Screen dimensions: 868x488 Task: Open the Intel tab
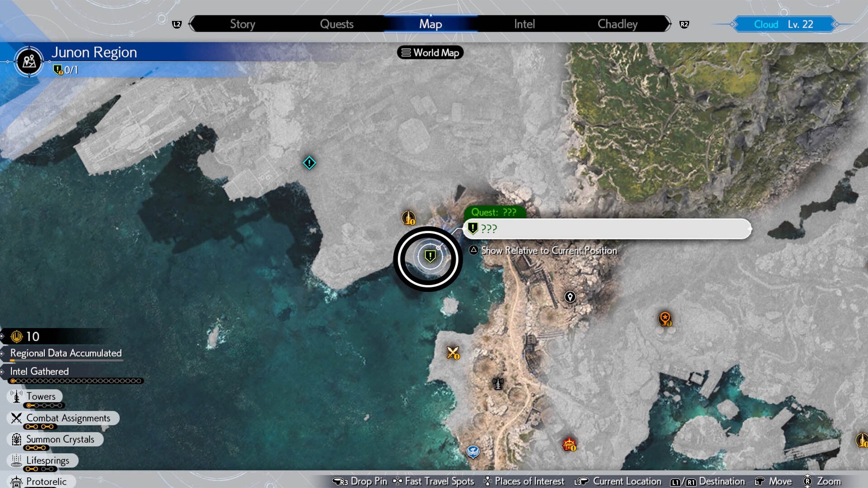coord(524,24)
